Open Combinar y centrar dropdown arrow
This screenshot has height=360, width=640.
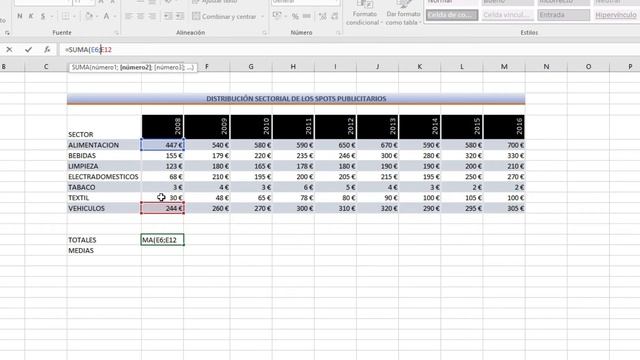tap(262, 17)
